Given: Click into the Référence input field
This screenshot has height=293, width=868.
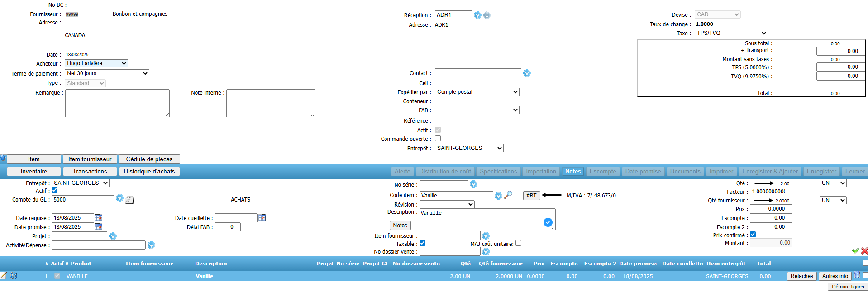Looking at the screenshot, I should click(x=477, y=120).
